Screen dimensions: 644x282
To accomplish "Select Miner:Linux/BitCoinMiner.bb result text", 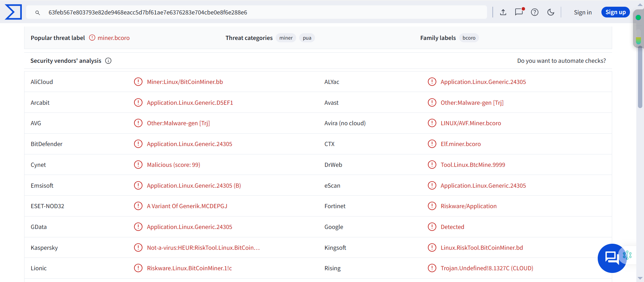I will click(x=185, y=82).
